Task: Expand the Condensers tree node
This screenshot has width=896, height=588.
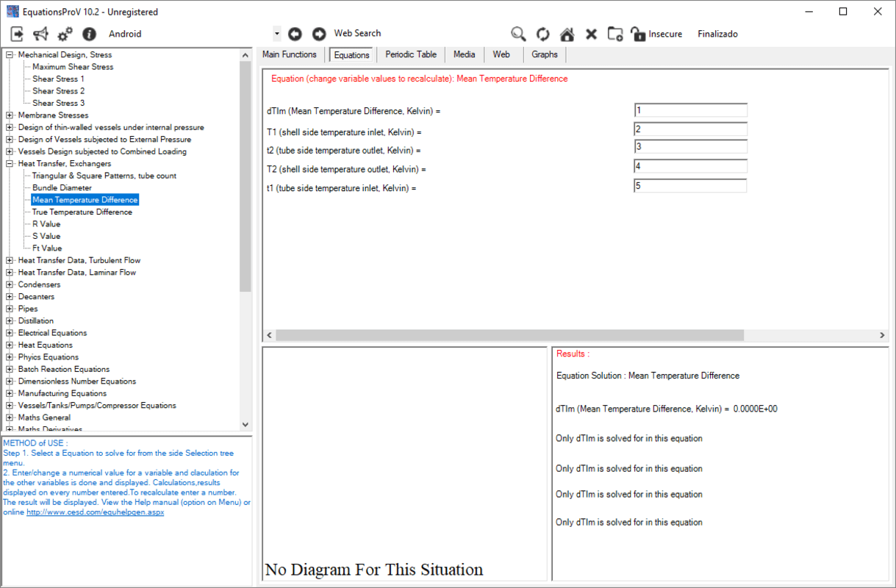Action: click(10, 284)
